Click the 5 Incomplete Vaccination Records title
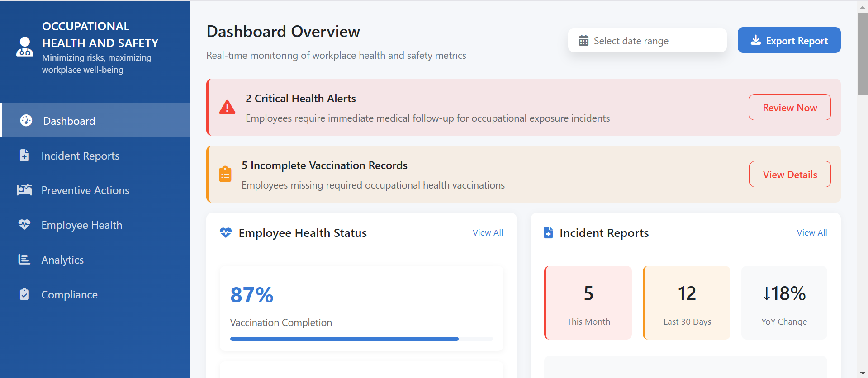Viewport: 868px width, 378px height. 324,165
